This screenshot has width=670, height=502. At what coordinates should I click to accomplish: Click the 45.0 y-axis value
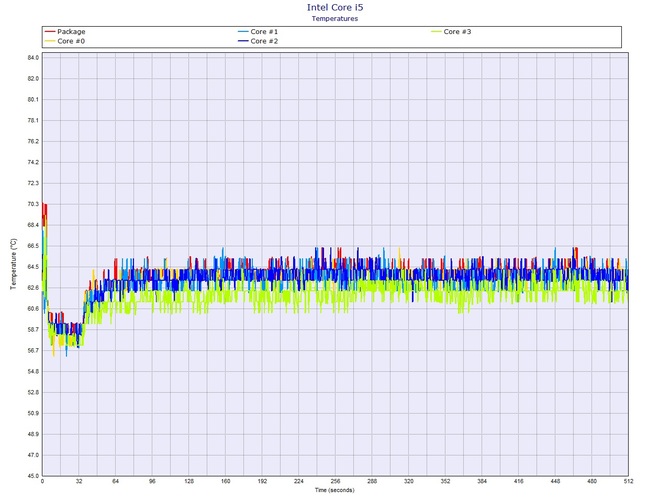tap(33, 476)
